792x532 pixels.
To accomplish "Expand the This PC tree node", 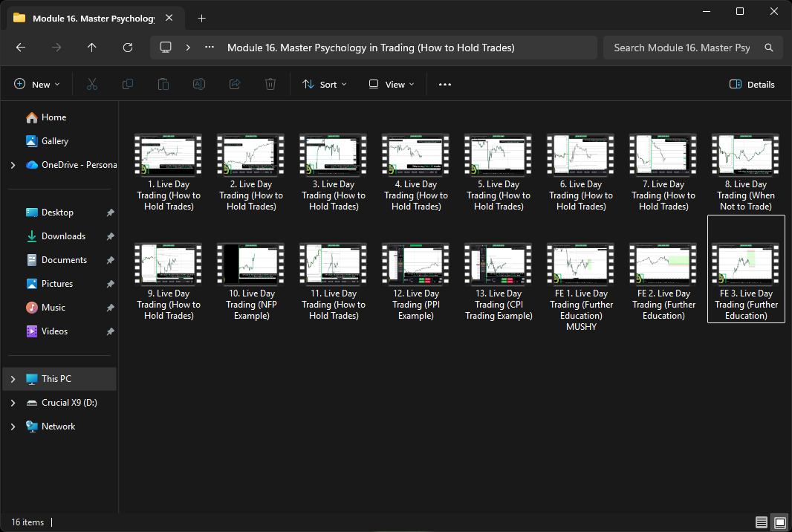I will click(x=13, y=379).
